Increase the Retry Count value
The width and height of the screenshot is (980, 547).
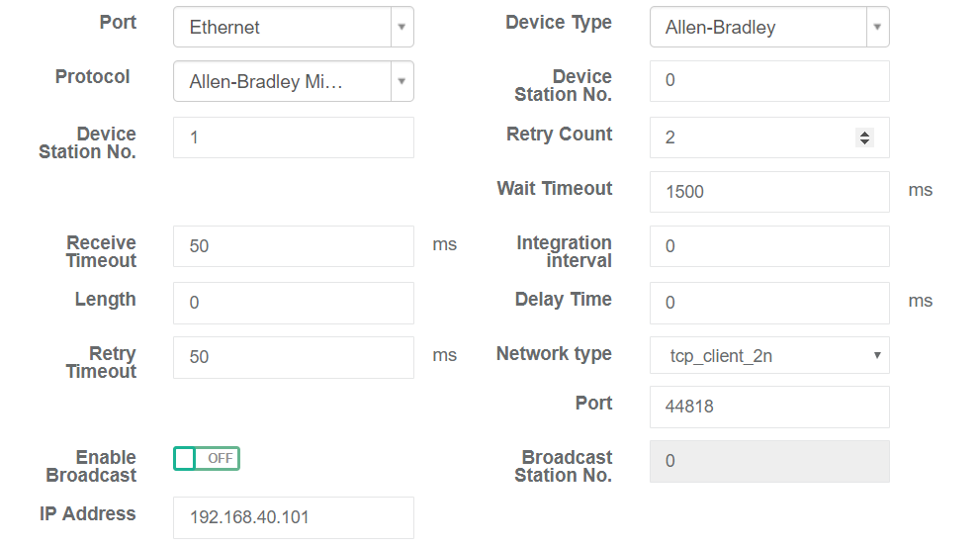click(x=864, y=134)
